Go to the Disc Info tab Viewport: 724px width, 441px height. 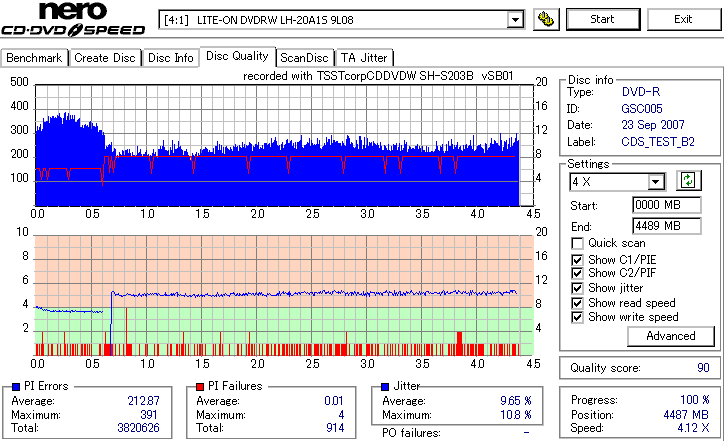coord(170,58)
